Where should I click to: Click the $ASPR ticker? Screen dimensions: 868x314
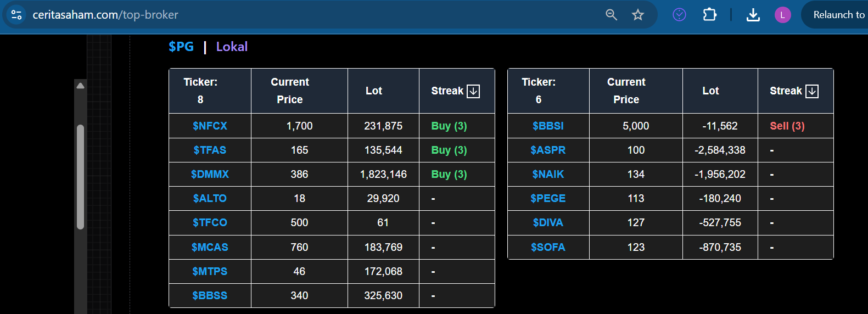(x=548, y=150)
